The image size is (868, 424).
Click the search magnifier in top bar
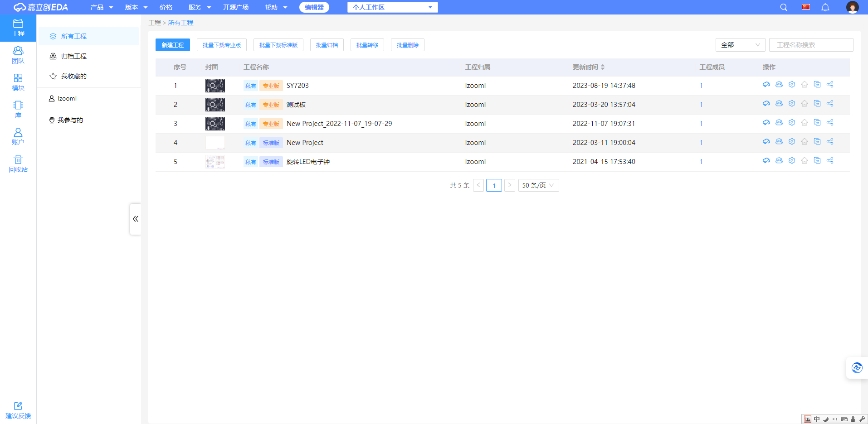coord(784,7)
